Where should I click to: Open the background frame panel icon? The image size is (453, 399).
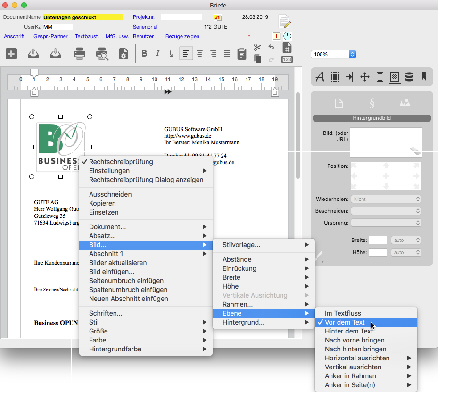point(395,77)
